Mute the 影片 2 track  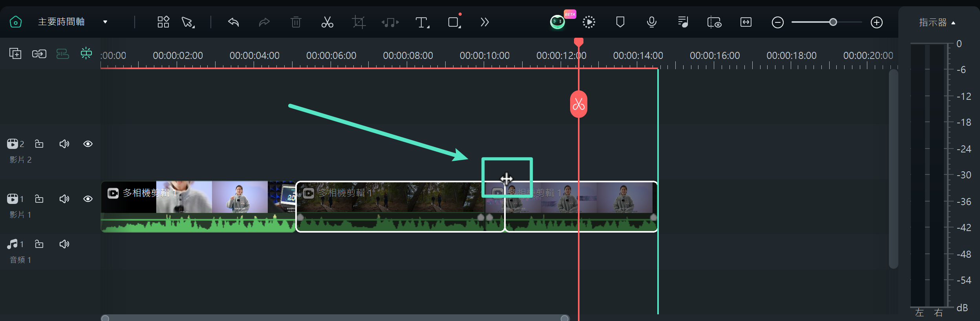pos(64,144)
